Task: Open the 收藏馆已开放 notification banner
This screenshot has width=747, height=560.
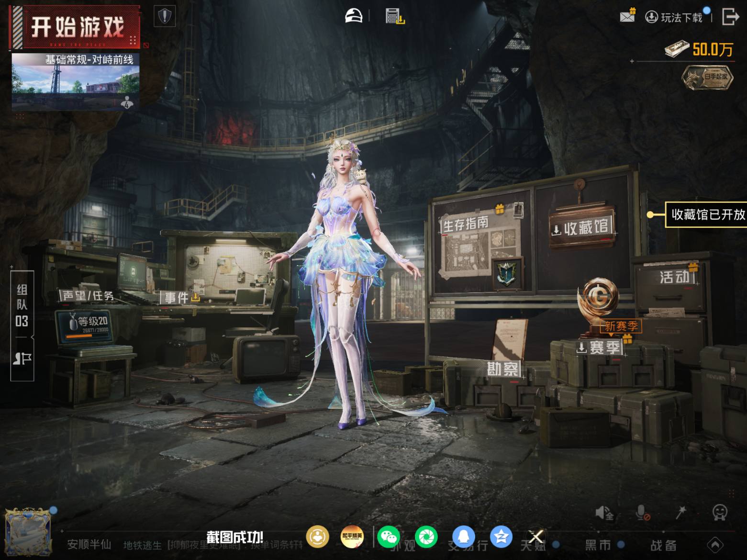Action: click(x=707, y=214)
